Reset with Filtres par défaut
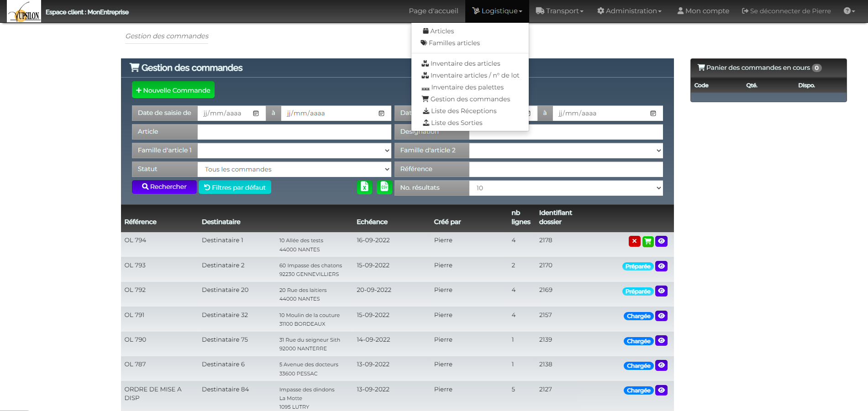 pos(235,187)
